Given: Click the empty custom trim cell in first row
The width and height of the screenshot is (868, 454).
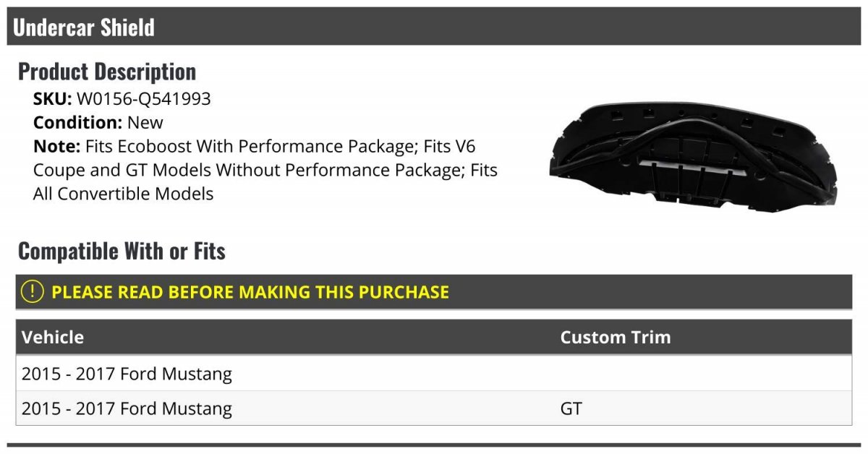Looking at the screenshot, I should [702, 374].
